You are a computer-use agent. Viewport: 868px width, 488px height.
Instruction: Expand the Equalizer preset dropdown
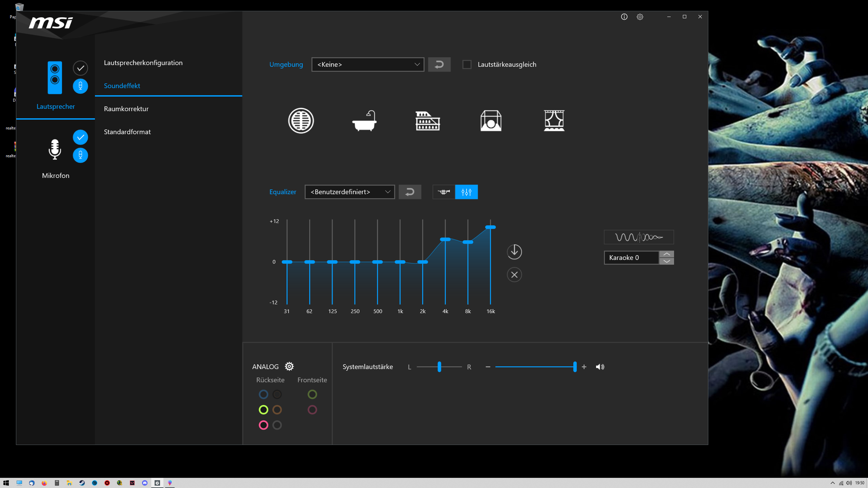[x=350, y=192]
